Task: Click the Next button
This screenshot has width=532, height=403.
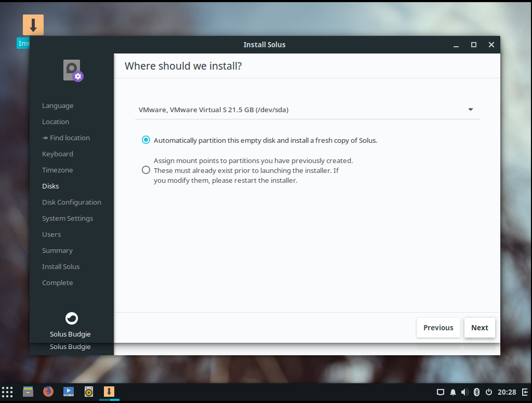Action: click(x=479, y=328)
